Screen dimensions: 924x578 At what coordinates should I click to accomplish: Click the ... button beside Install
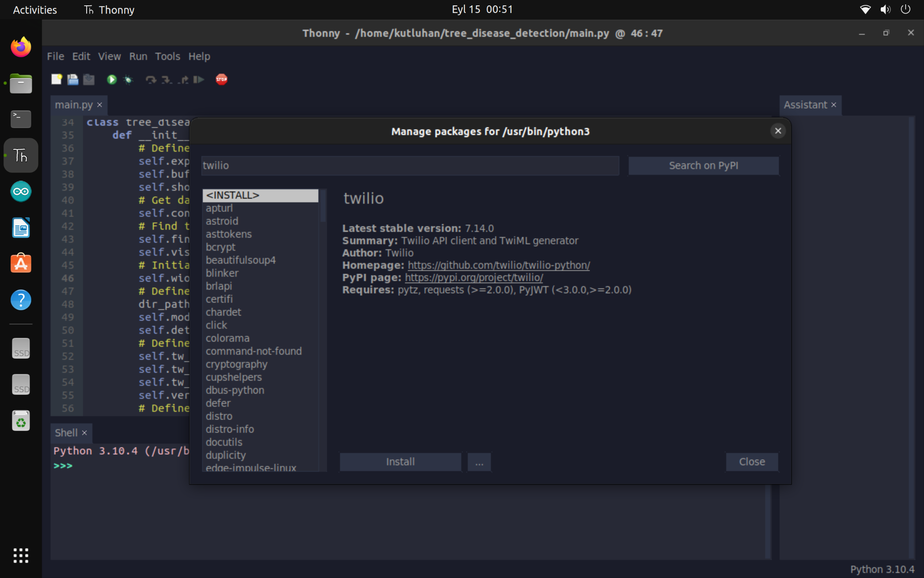tap(479, 462)
